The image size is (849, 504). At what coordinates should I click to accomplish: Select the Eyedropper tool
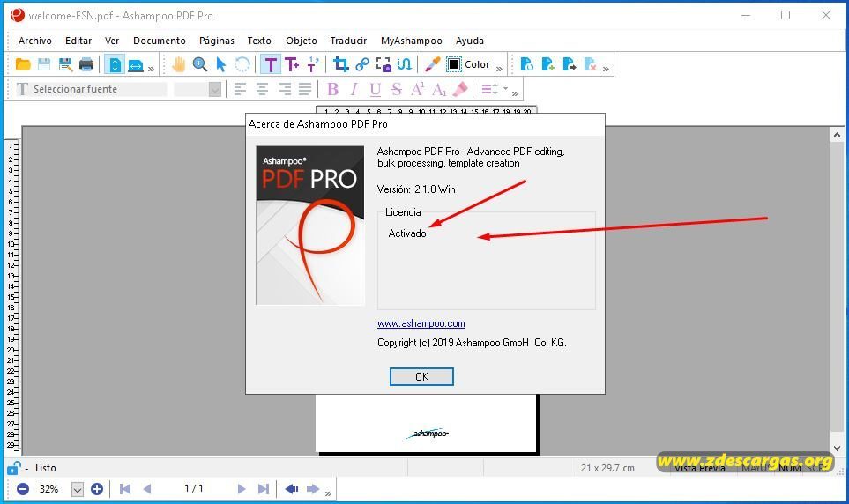(432, 64)
